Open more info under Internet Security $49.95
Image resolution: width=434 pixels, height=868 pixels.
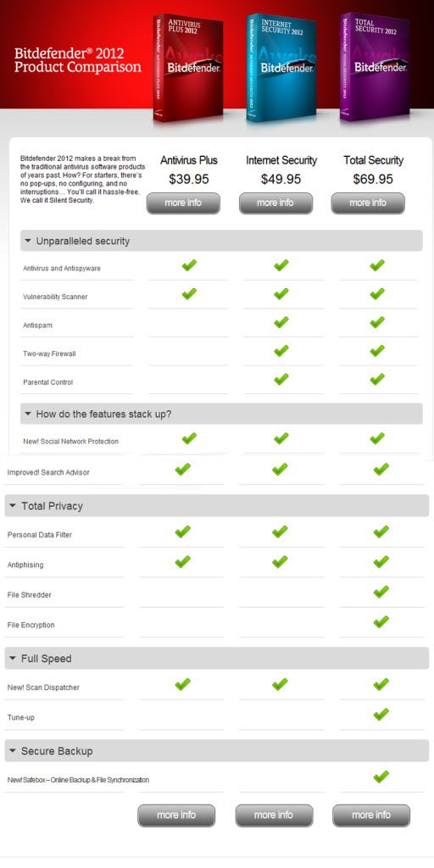(275, 203)
